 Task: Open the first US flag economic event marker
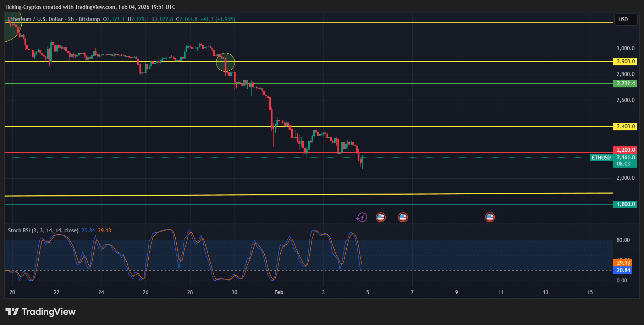(x=381, y=217)
